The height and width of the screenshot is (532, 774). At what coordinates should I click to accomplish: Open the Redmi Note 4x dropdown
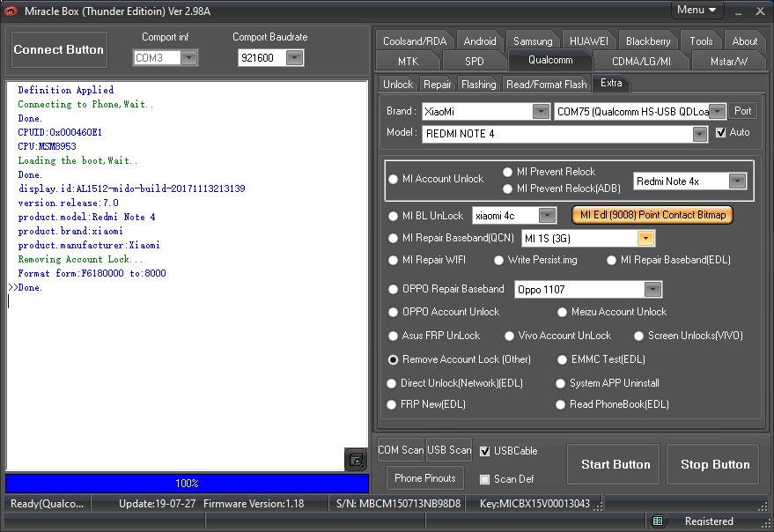point(738,181)
